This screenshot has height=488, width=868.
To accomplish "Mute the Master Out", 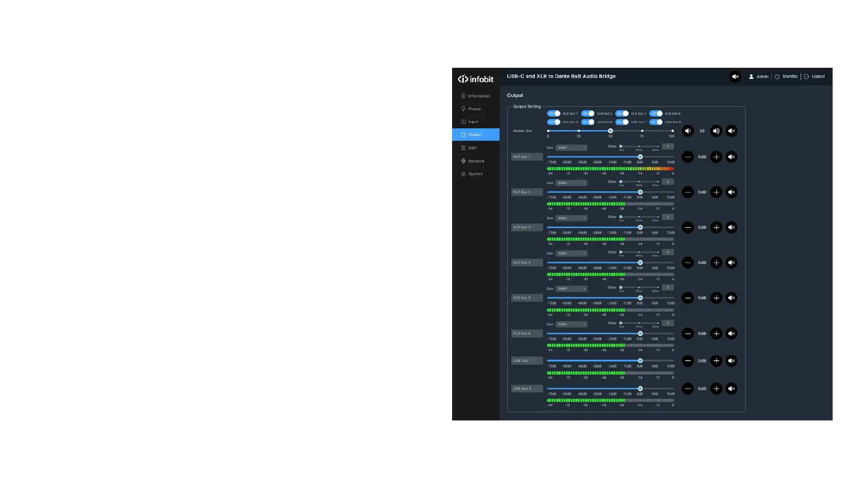I will click(731, 131).
